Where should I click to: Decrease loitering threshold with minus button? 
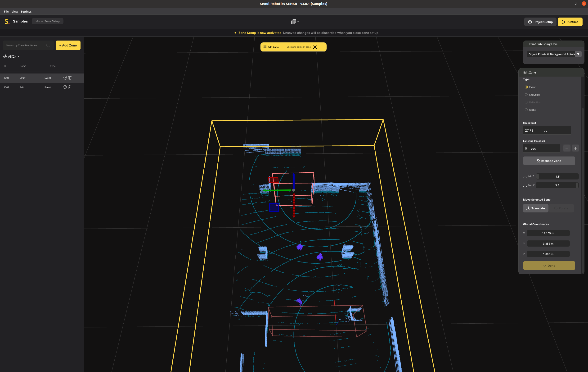click(x=567, y=148)
